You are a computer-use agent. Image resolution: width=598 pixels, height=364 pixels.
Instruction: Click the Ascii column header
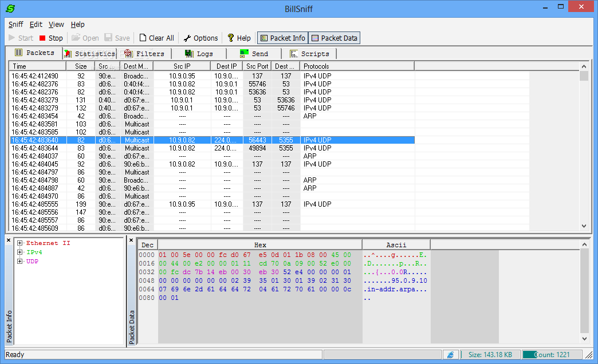click(396, 245)
